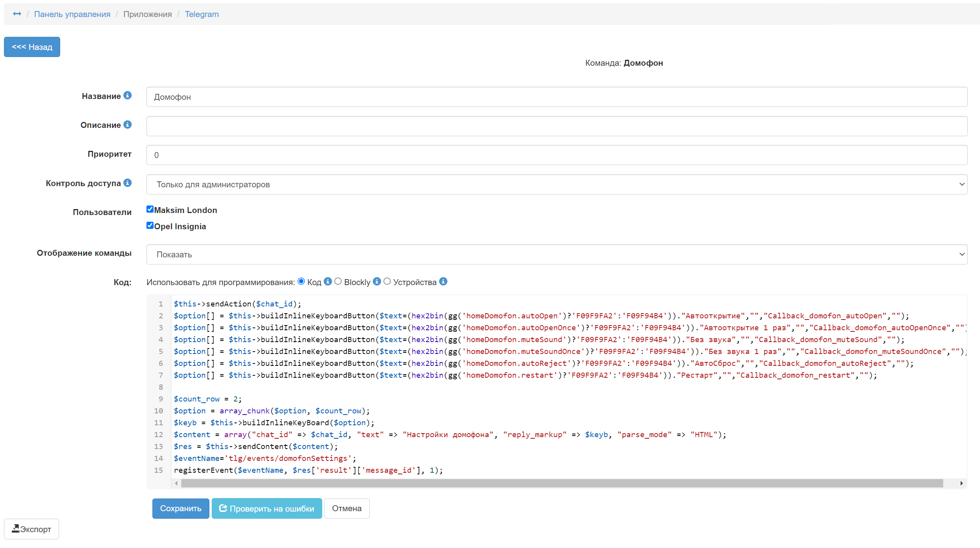Go to Панель управления breadcrumb
This screenshot has height=548, width=980.
coord(72,14)
